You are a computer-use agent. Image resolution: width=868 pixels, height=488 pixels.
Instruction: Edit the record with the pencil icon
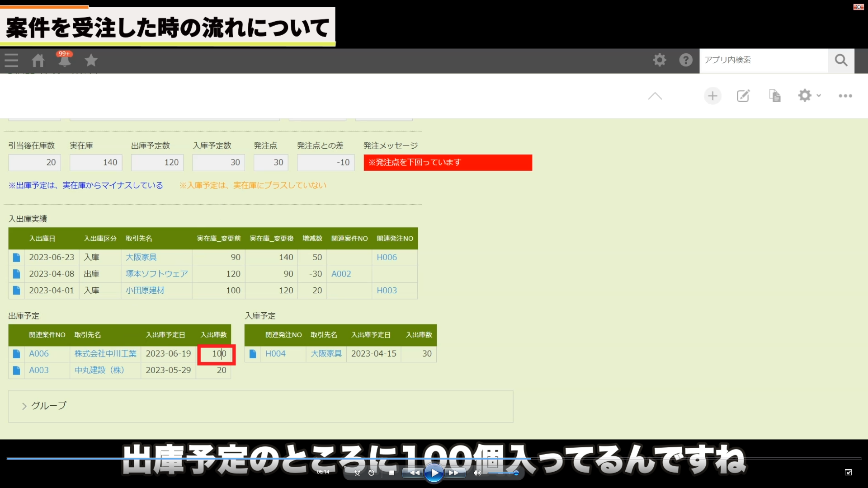743,96
